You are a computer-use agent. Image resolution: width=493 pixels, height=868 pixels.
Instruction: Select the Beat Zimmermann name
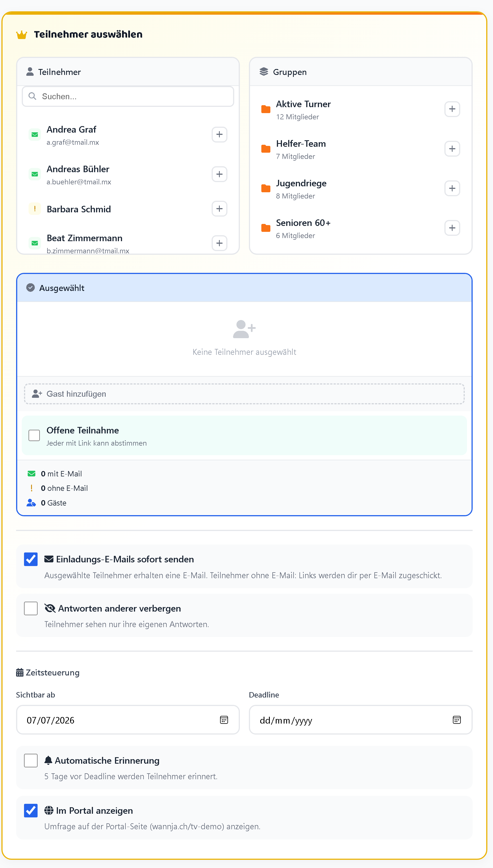[x=85, y=238]
